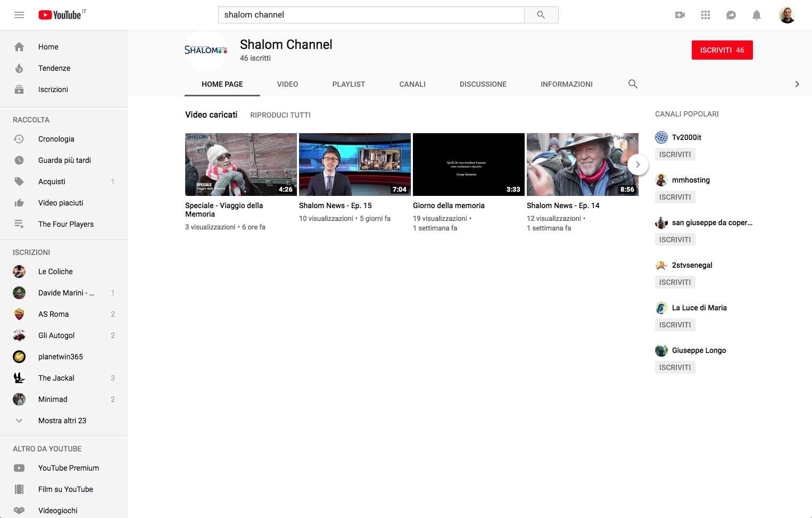Subscribe to 2stvsenegal channel
The image size is (812, 518).
(x=675, y=282)
